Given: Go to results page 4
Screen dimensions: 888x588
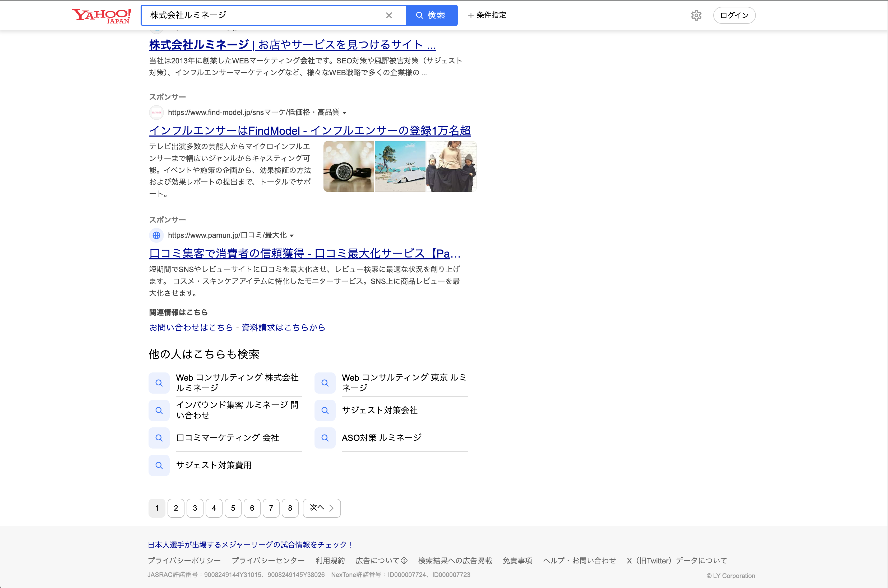Looking at the screenshot, I should click(x=214, y=508).
